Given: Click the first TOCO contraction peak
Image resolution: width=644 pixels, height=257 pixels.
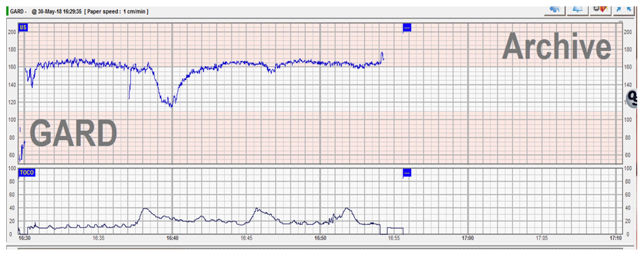Looking at the screenshot, I should tap(145, 209).
